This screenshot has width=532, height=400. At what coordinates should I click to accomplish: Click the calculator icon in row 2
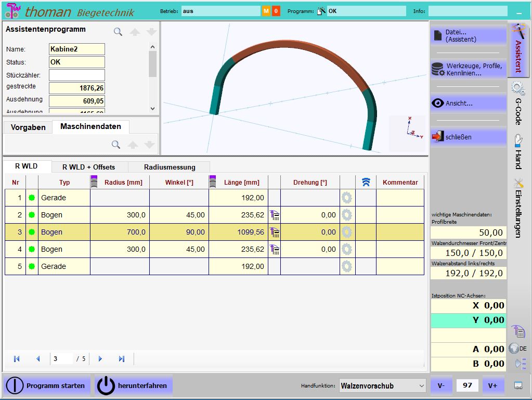point(275,215)
